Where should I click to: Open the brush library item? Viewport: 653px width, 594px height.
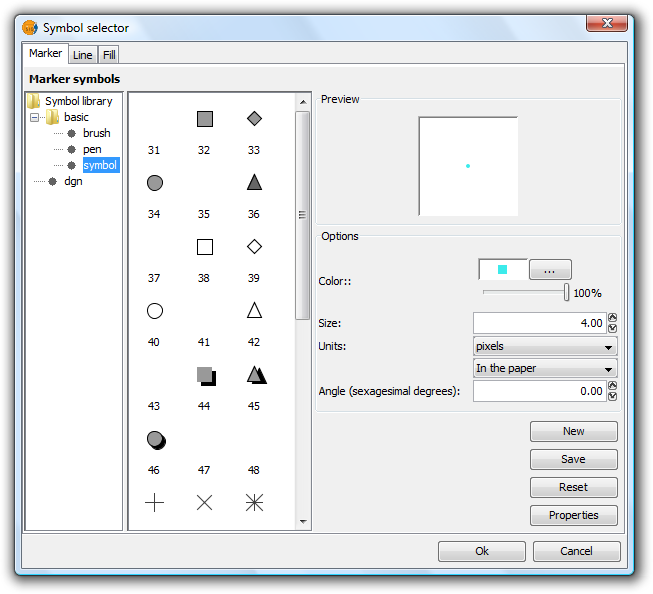pyautogui.click(x=96, y=133)
